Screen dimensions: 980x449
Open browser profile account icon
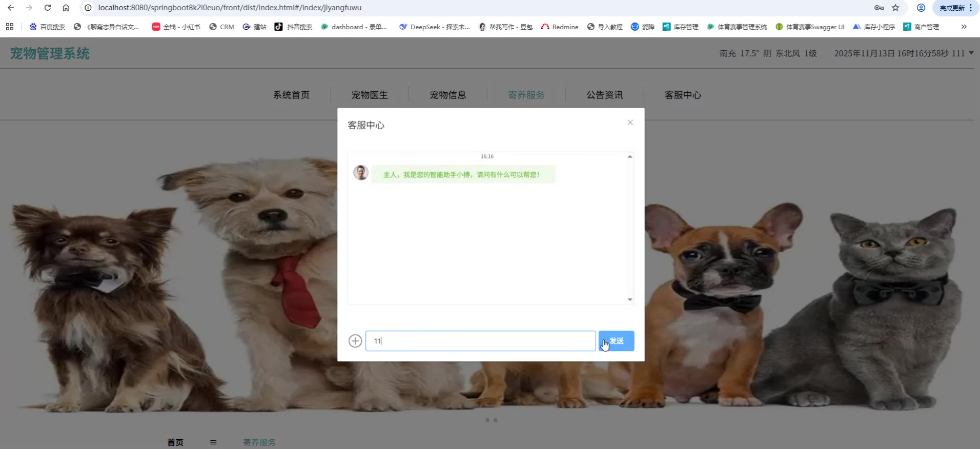pyautogui.click(x=921, y=8)
